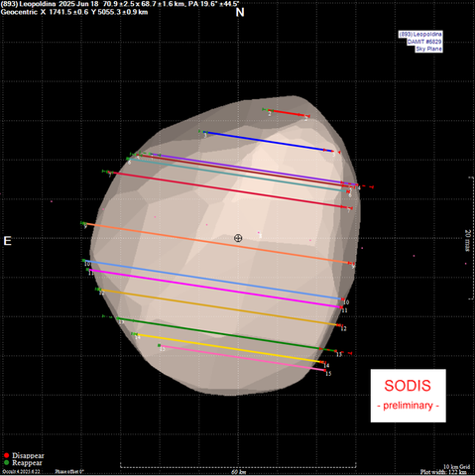Click the number 9 label at left chord end
The image size is (475, 476).
point(85,227)
